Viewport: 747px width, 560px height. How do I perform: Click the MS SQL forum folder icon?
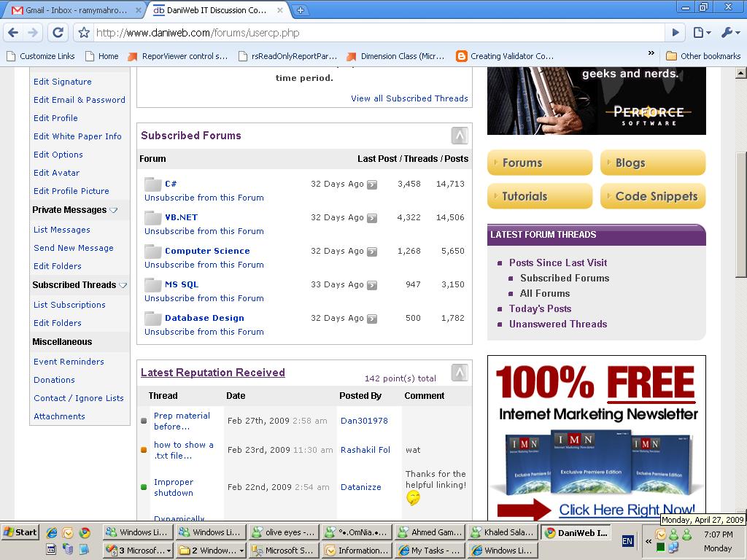coord(153,285)
